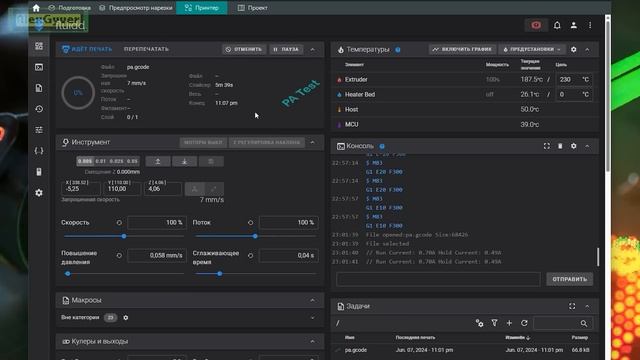
Task: Open the G-code files sidebar icon
Action: 39,88
